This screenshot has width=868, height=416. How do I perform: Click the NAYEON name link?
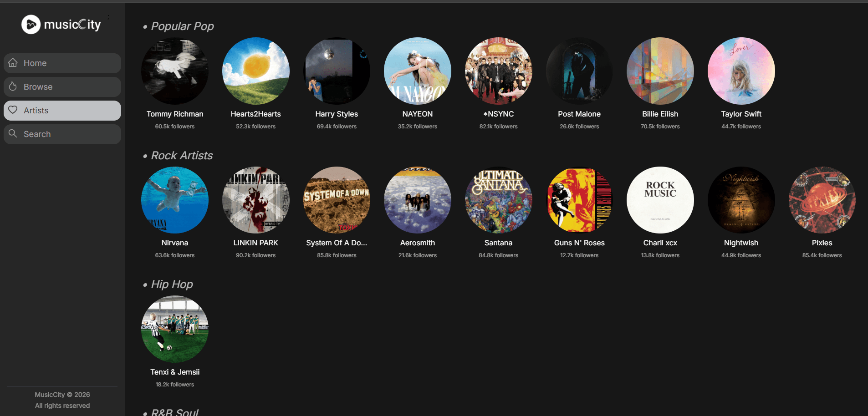coord(418,114)
